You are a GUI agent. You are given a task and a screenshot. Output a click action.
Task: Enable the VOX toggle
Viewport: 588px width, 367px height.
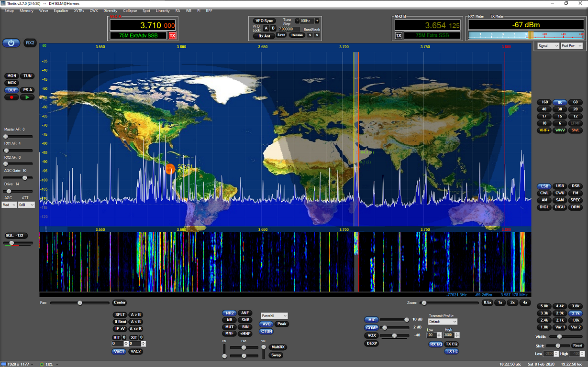coord(371,335)
